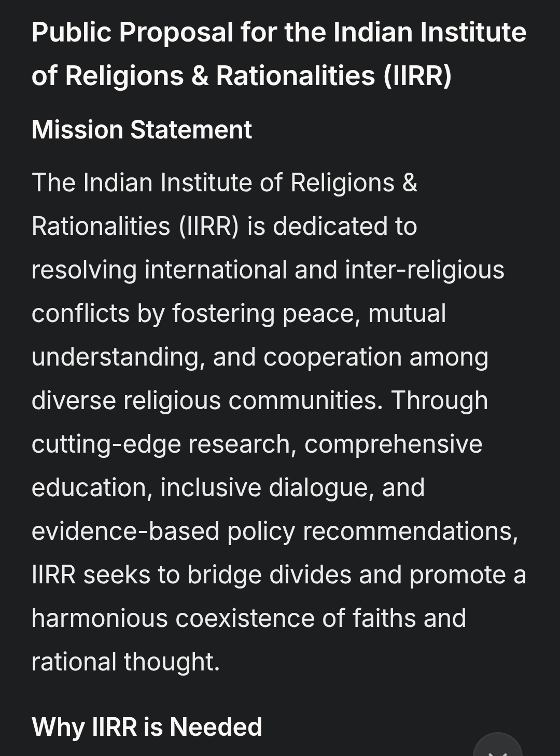Click '(IIRR)' in the title heading
The image size is (560, 756).
coord(417,76)
